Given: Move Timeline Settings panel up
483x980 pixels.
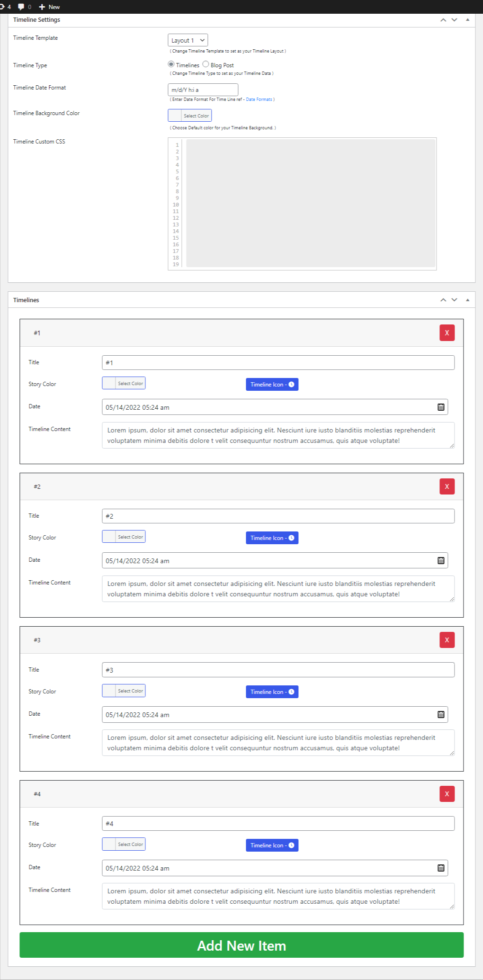Looking at the screenshot, I should 443,20.
